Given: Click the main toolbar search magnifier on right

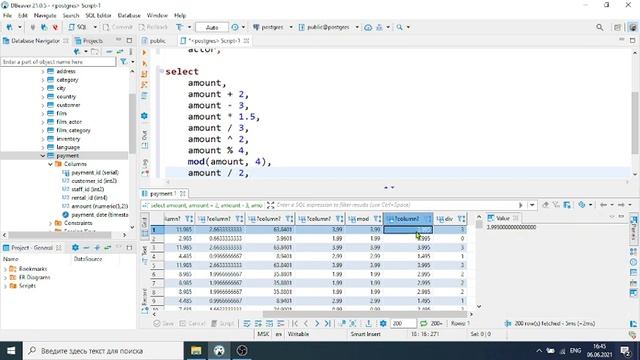Looking at the screenshot, I should click(x=599, y=27).
